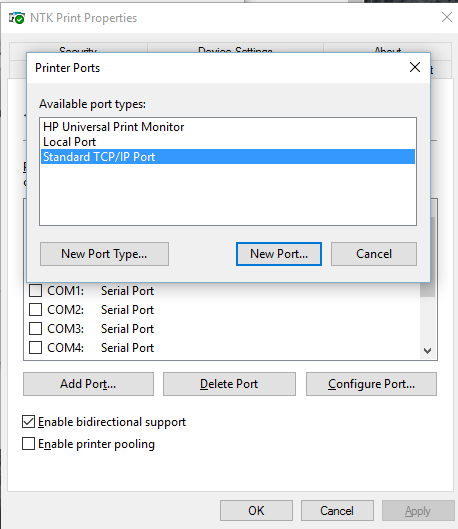Enable printer pooling checkbox
The height and width of the screenshot is (529, 458).
[28, 444]
